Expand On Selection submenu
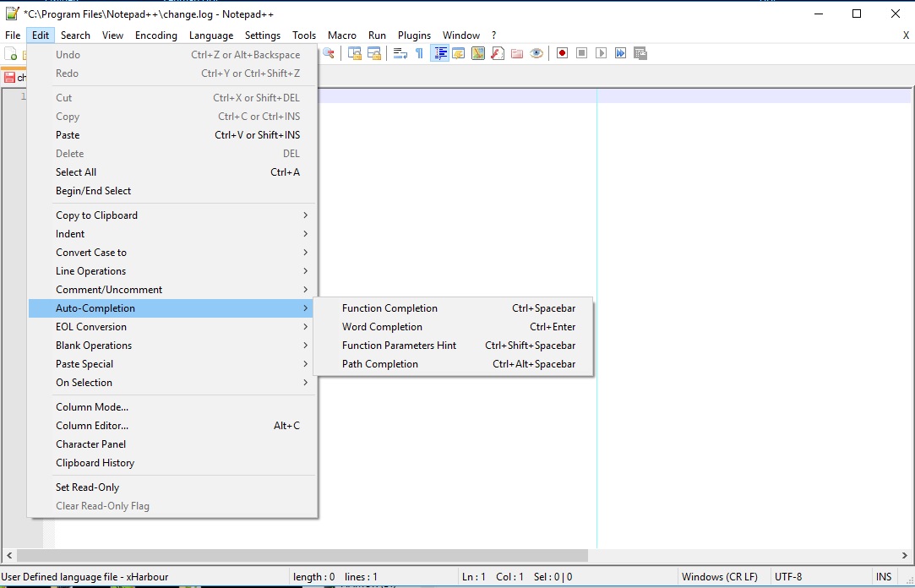915x588 pixels. point(172,383)
